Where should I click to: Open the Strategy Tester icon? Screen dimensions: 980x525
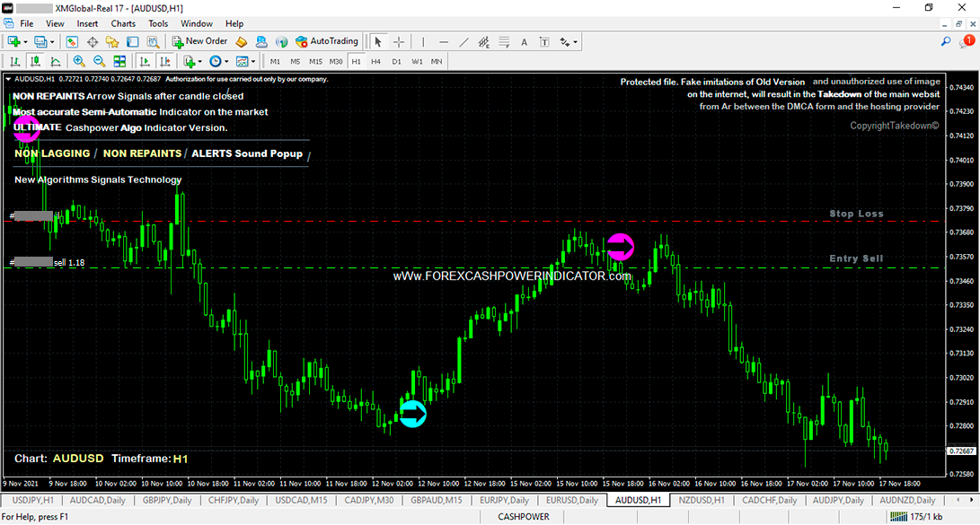tap(153, 42)
